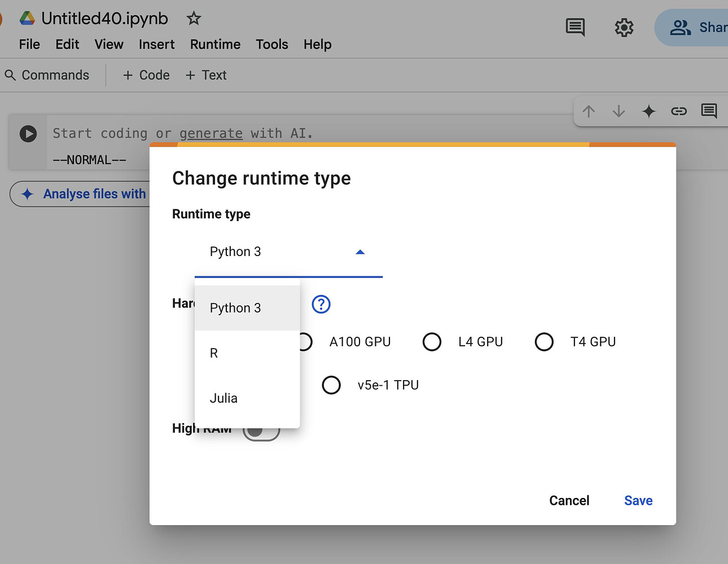The width and height of the screenshot is (728, 564).
Task: Run the first code cell
Action: [x=28, y=134]
